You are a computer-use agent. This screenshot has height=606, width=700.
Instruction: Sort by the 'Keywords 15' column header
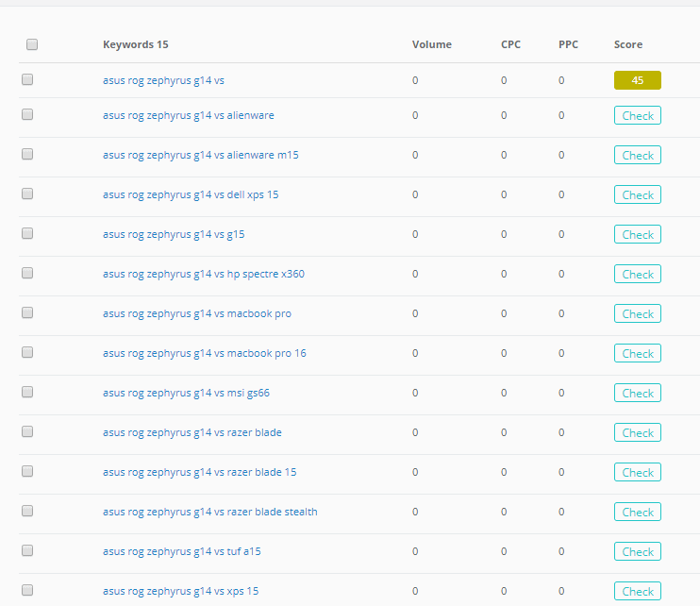tap(136, 44)
